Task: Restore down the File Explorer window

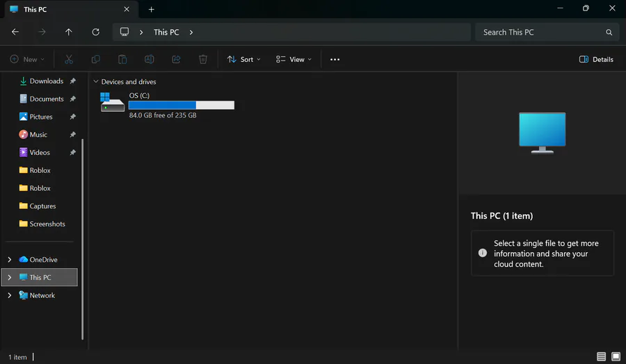Action: [x=586, y=8]
